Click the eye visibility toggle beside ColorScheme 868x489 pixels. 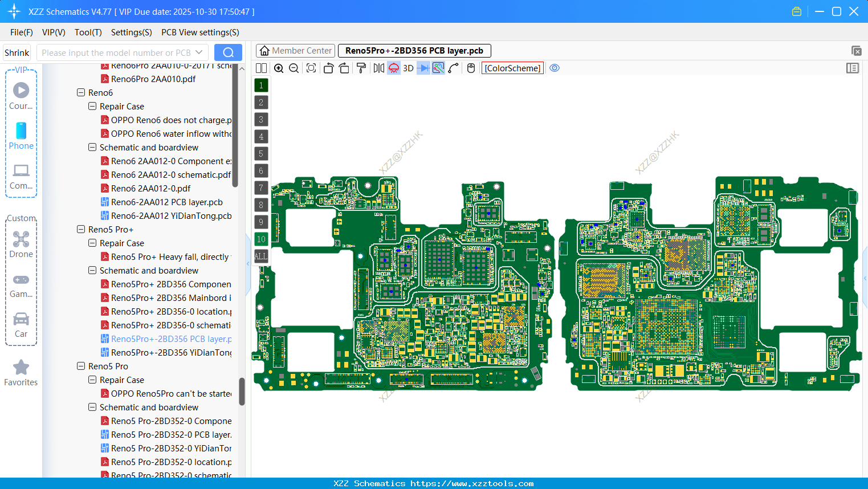(x=555, y=68)
